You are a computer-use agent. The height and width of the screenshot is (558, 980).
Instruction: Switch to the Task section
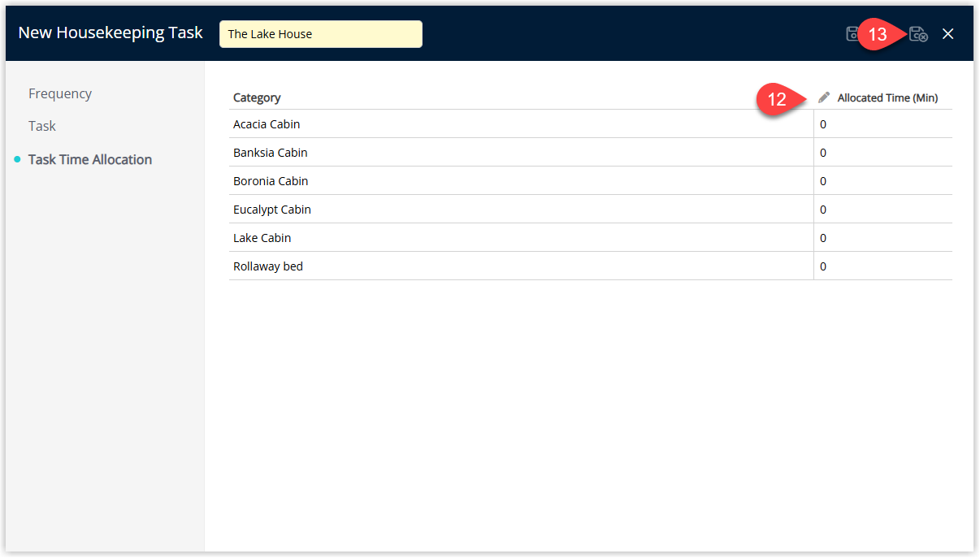42,126
